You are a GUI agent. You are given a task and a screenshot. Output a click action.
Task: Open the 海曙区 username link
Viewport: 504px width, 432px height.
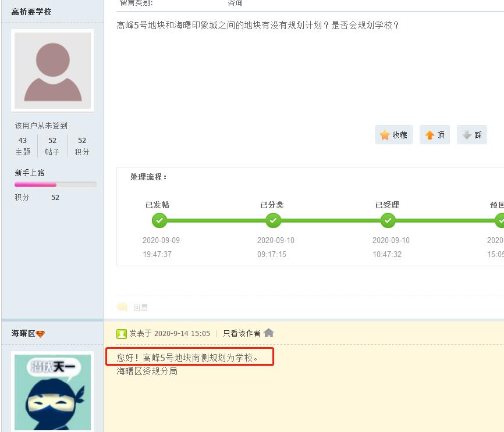(23, 333)
